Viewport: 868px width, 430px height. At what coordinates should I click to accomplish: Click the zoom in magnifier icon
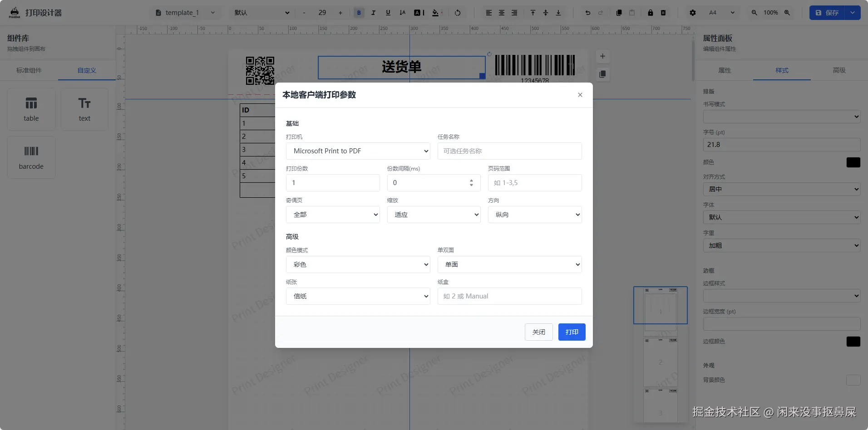[787, 13]
